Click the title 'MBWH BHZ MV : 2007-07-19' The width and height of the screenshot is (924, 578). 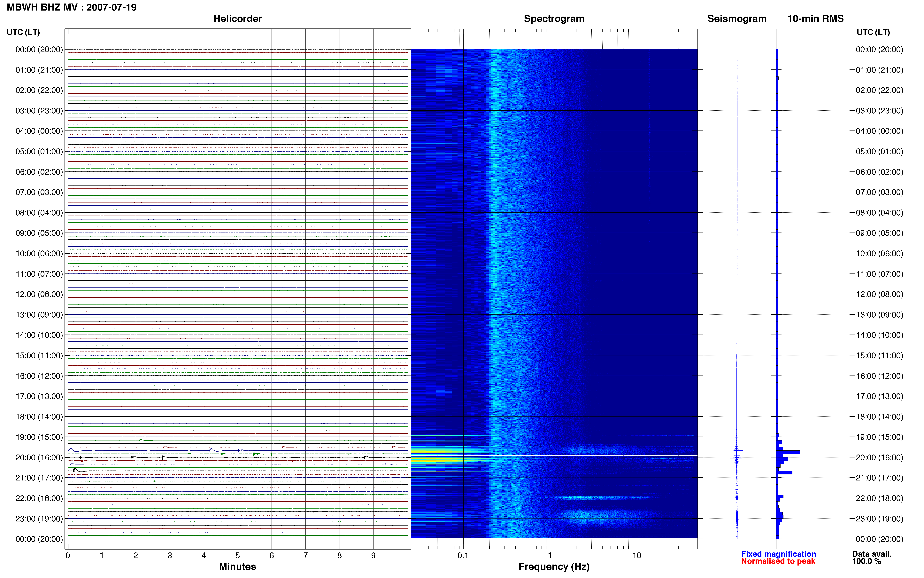71,7
